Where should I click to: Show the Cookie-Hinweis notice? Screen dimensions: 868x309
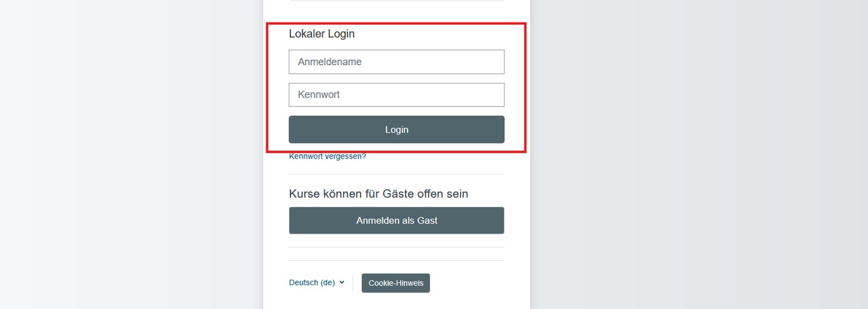click(396, 283)
